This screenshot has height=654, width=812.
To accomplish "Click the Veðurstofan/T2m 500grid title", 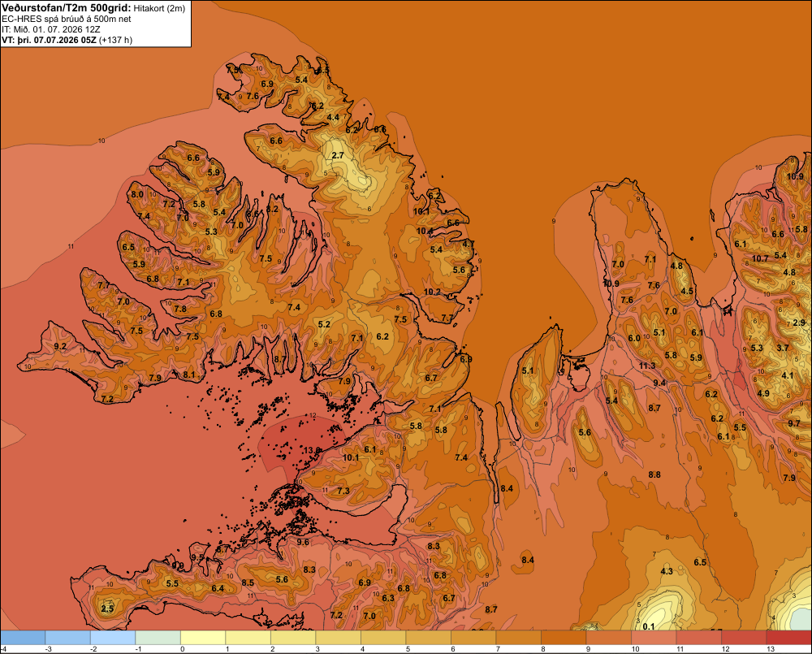I will pyautogui.click(x=66, y=8).
